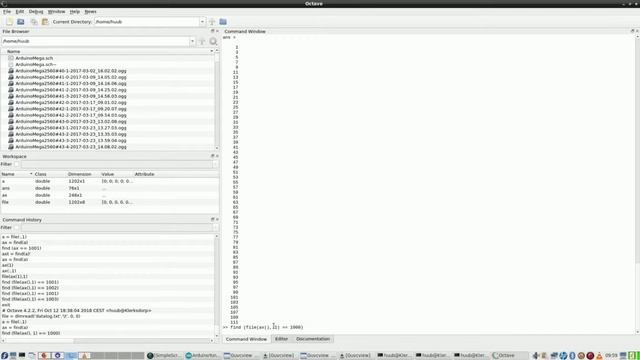Screen dimensions: 640x360
Task: Open the Fedora start menu icon on the taskbar
Action: (x=4, y=356)
